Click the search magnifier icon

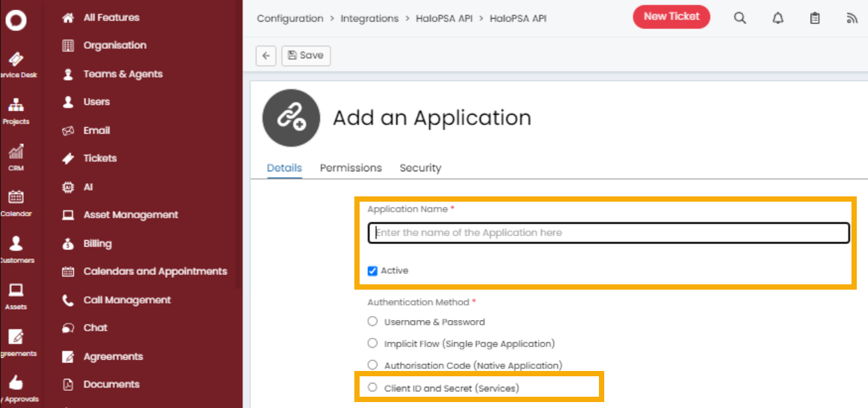pos(739,18)
